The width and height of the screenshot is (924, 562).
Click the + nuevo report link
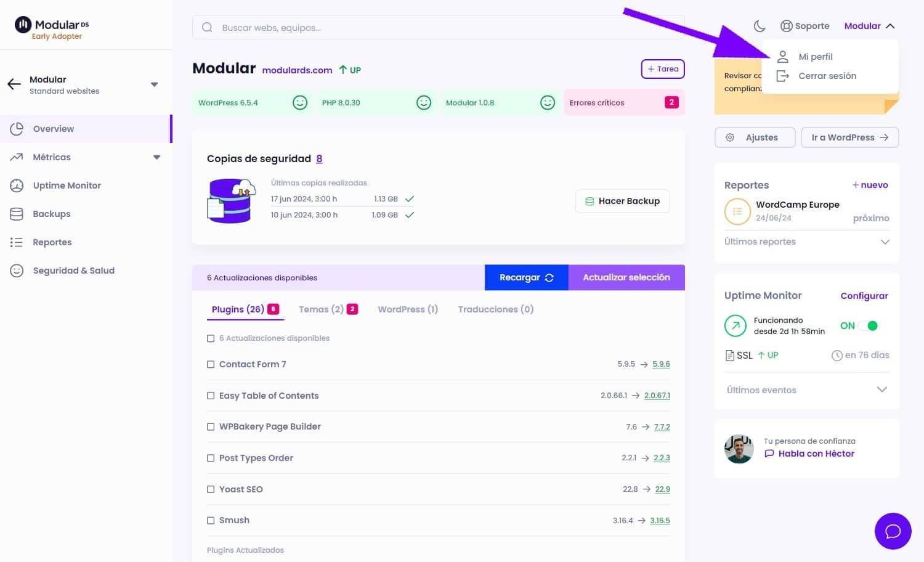[x=870, y=185]
